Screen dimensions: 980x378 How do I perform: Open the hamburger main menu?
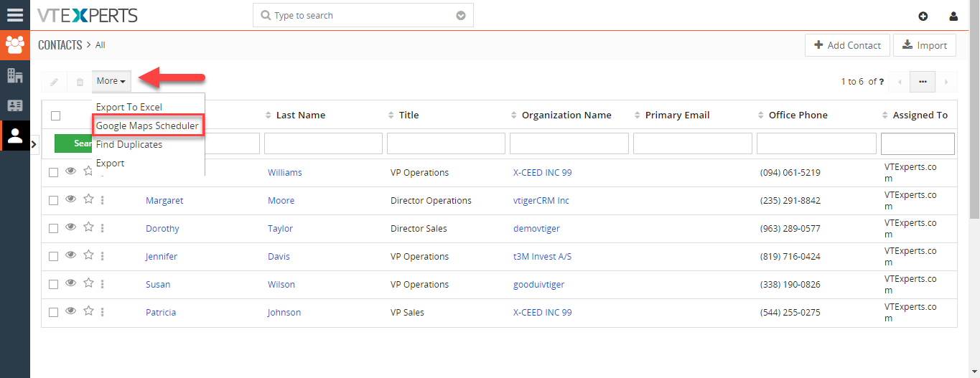click(x=14, y=15)
